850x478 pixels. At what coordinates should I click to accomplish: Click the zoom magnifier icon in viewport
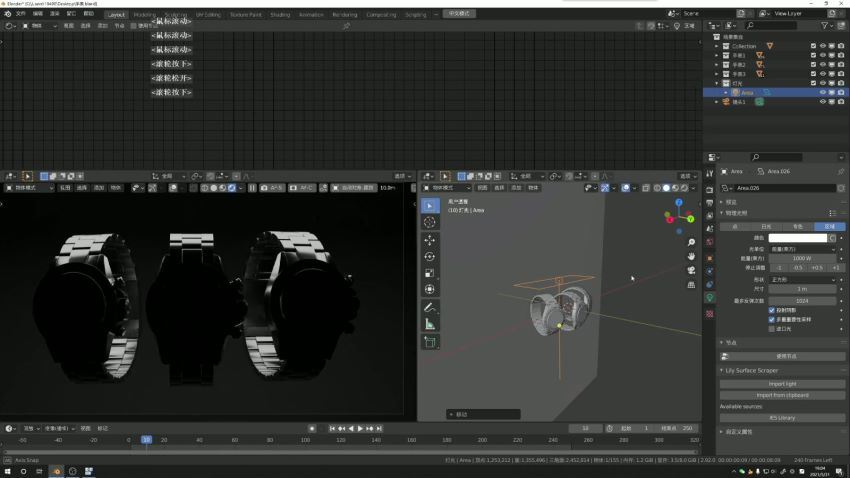pos(691,243)
